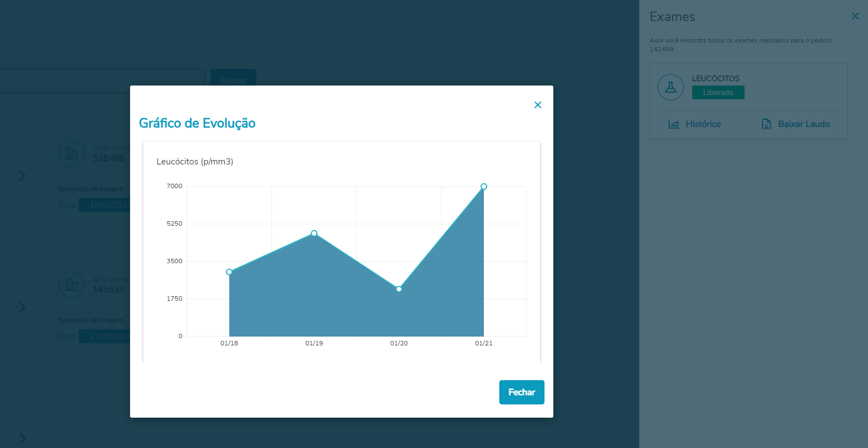Click the 01/21 x-axis date label

point(484,343)
